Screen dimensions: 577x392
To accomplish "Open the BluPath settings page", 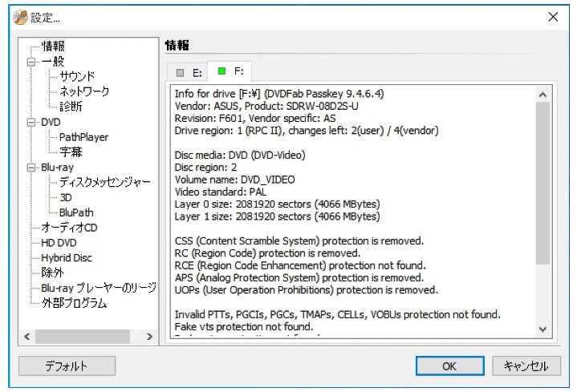I will (x=76, y=212).
